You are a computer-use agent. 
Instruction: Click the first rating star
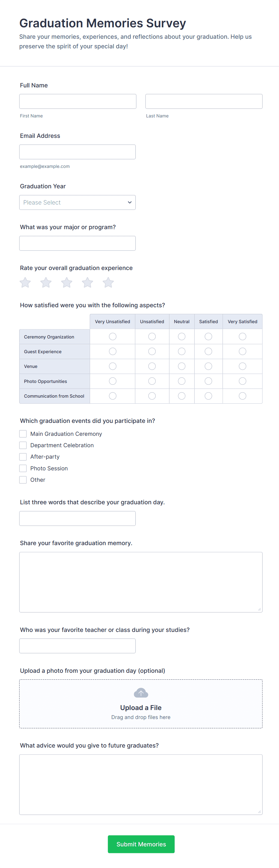[x=25, y=282]
